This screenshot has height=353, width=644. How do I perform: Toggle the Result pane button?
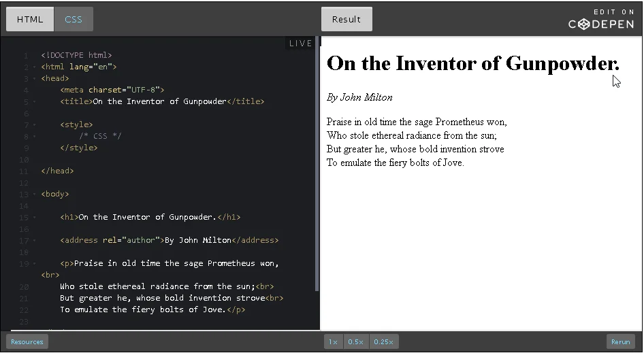coord(347,19)
